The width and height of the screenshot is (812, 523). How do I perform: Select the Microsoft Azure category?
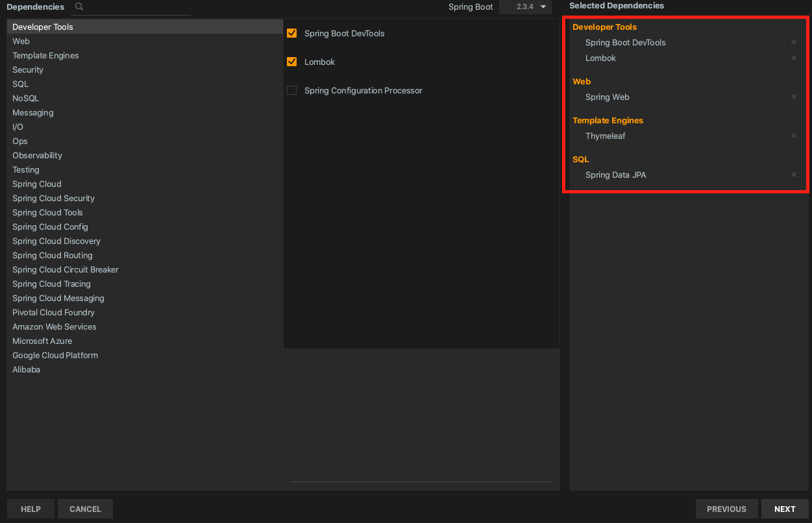point(145,341)
